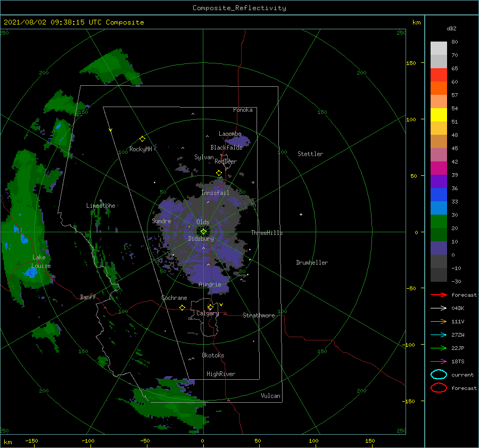Click the white 04DK arrow icon
479x448 pixels.
(x=439, y=308)
